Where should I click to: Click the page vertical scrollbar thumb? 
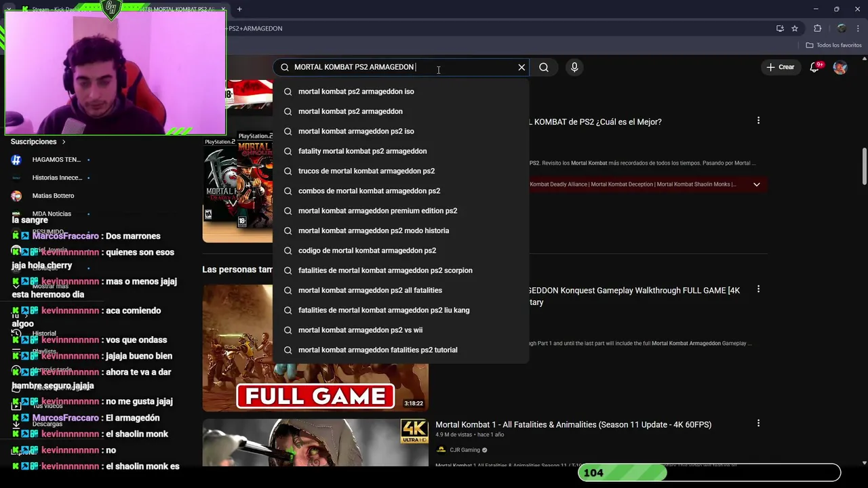coord(865,166)
